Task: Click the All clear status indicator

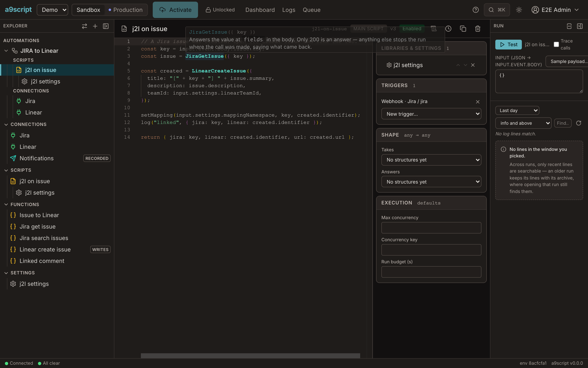Action: pyautogui.click(x=49, y=363)
